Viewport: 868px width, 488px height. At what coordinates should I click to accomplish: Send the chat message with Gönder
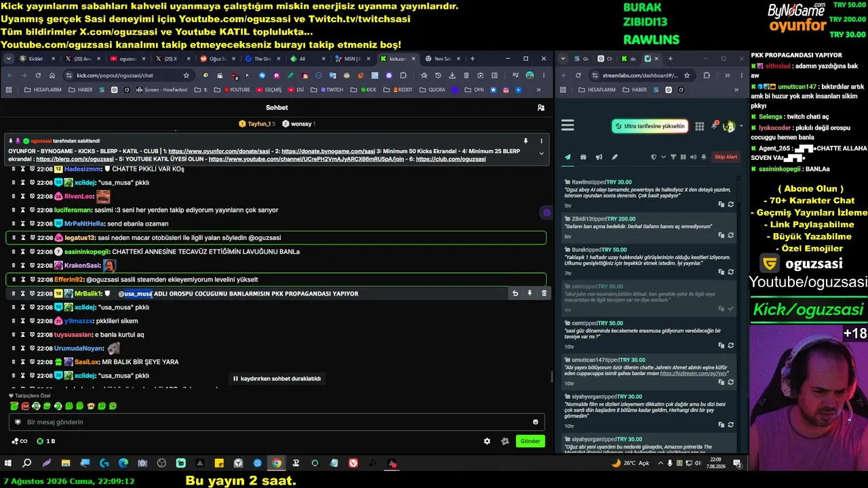530,441
